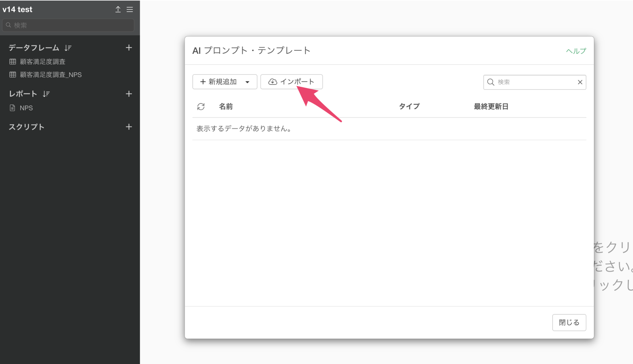Open the hamburger project menu
Image resolution: width=633 pixels, height=364 pixels.
(130, 9)
